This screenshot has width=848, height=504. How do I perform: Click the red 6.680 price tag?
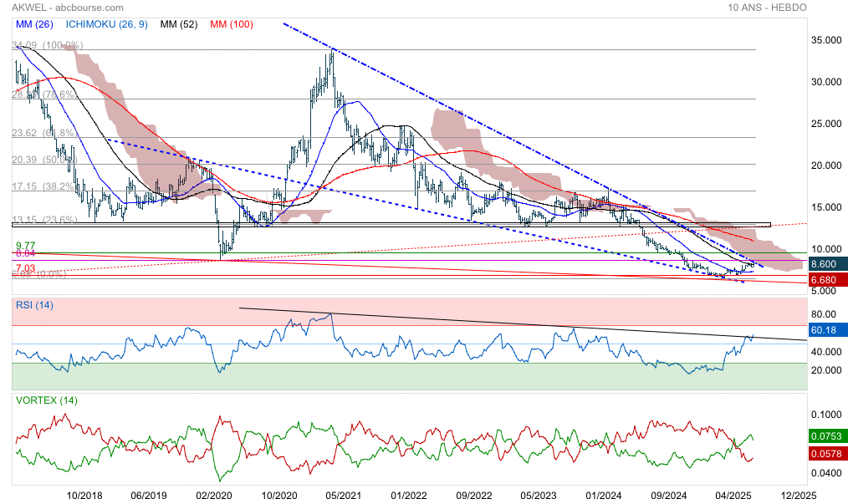point(827,279)
